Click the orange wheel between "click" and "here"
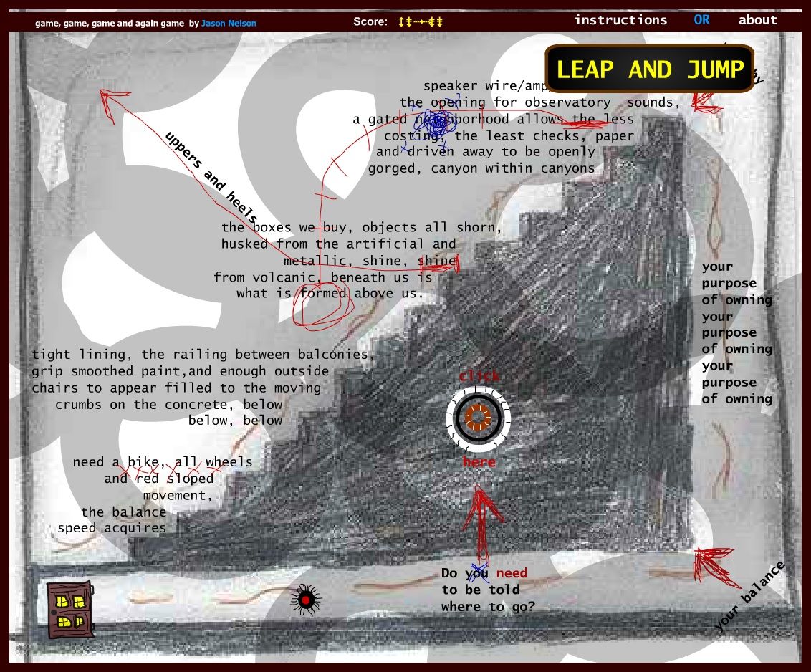The width and height of the screenshot is (811, 672). pos(479,418)
